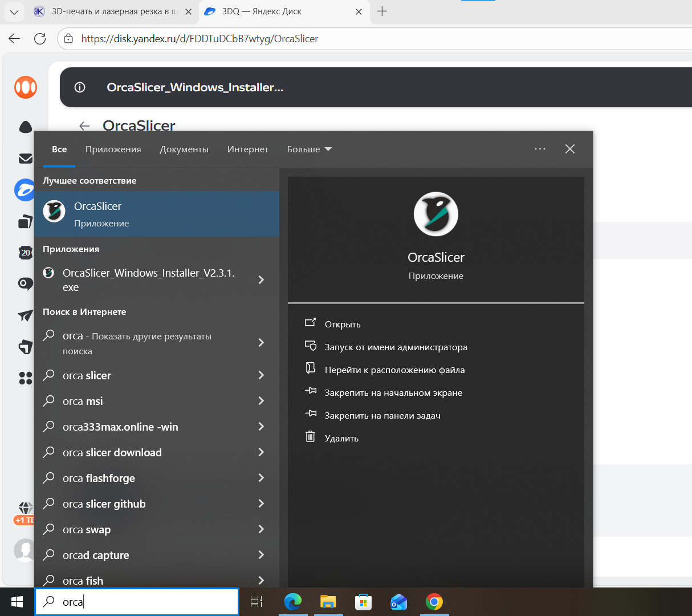692x616 pixels.
Task: Choose Открыть action for OrcaSlicer
Action: click(x=343, y=325)
